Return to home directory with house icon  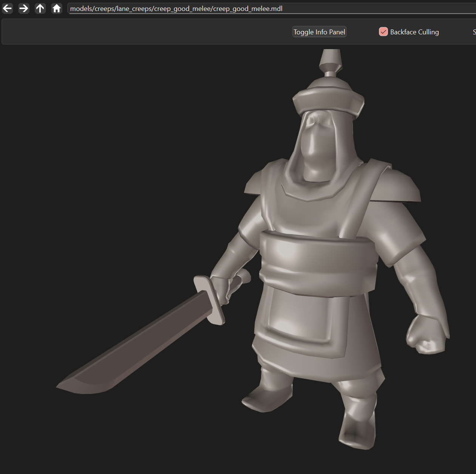point(57,8)
